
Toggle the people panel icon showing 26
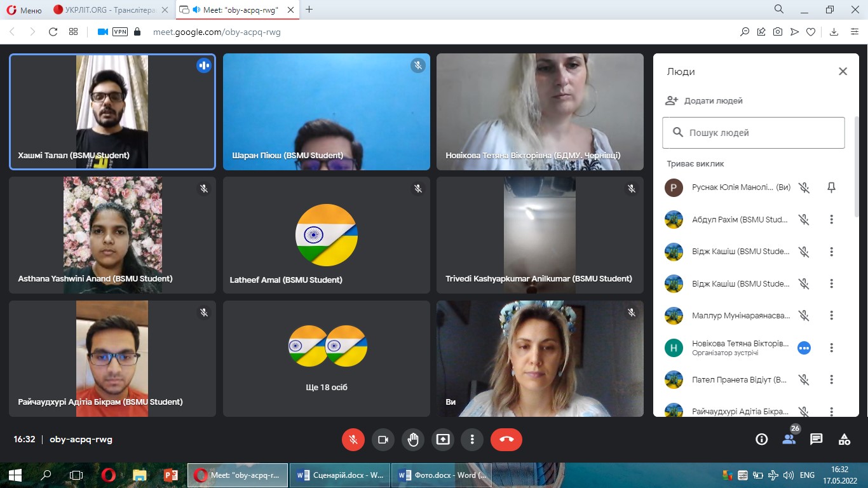tap(789, 439)
